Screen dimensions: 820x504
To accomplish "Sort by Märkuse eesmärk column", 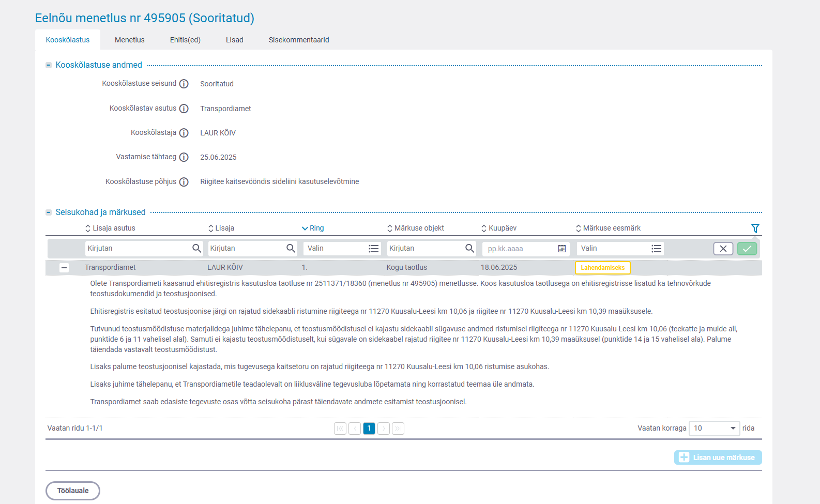I will (609, 228).
